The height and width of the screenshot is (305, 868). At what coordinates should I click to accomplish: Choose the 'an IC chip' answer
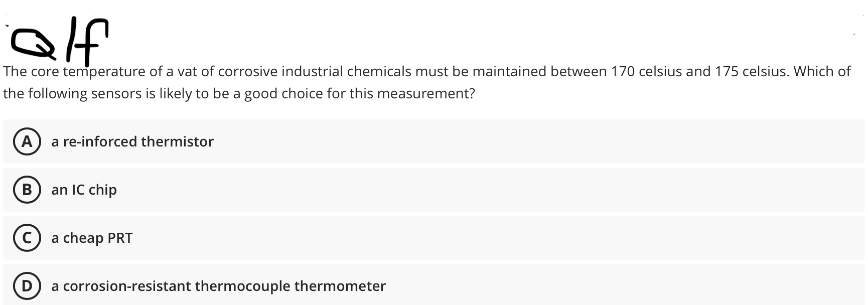83,190
